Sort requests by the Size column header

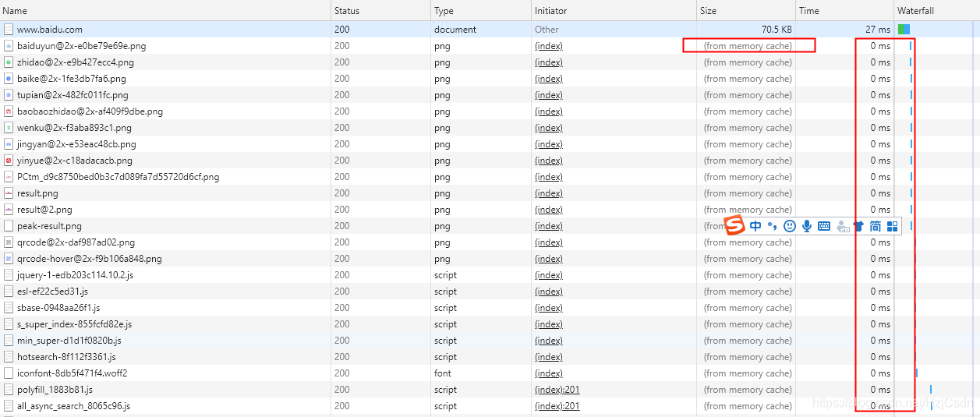tap(746, 11)
